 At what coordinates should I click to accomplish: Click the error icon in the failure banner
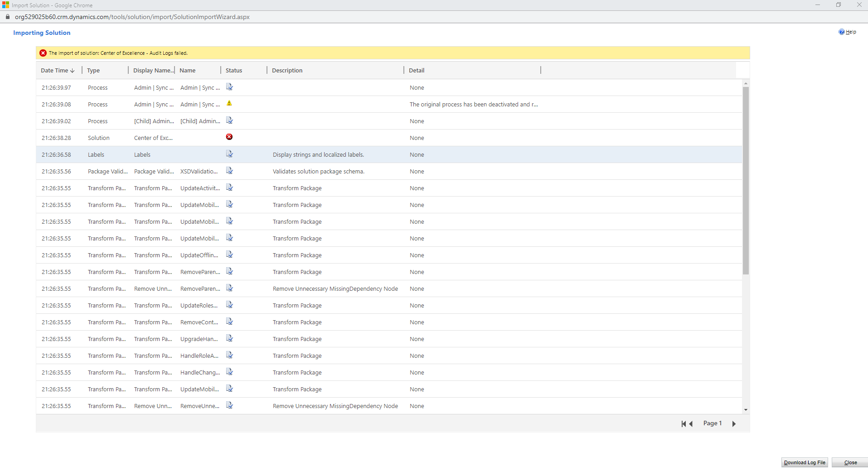coord(43,53)
